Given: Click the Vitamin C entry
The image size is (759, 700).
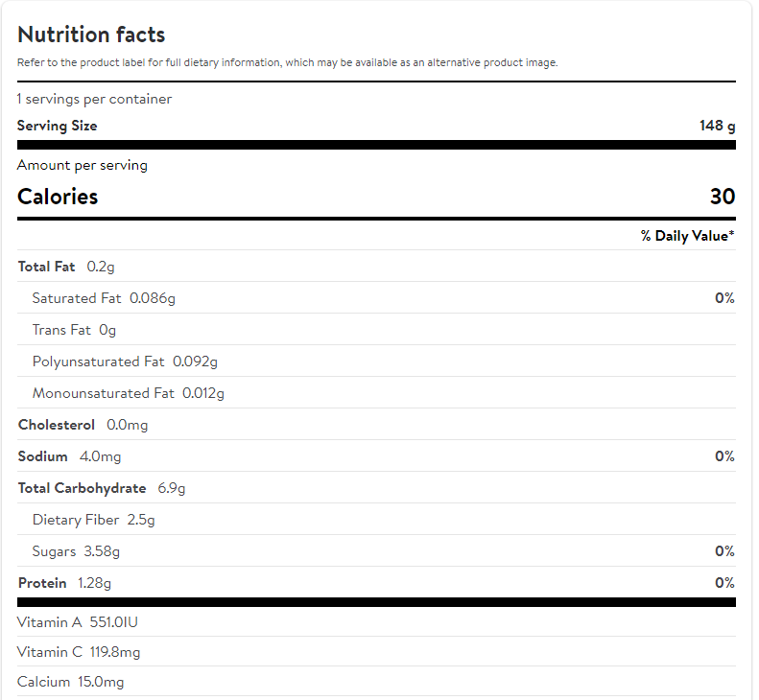Looking at the screenshot, I should tap(79, 652).
